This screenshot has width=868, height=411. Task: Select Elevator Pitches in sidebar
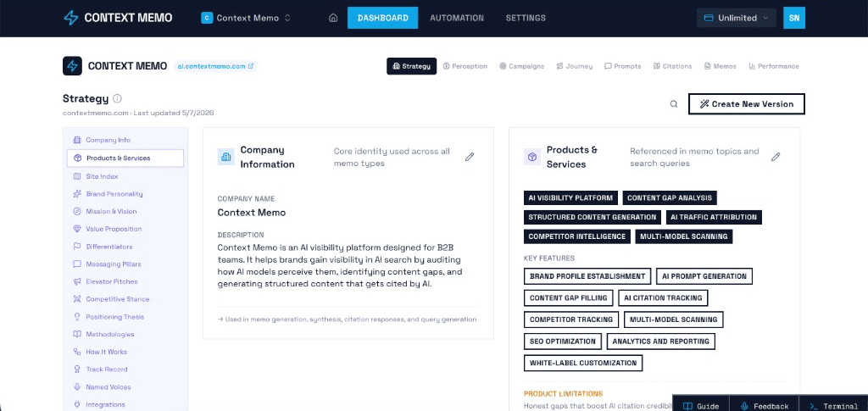click(x=125, y=281)
